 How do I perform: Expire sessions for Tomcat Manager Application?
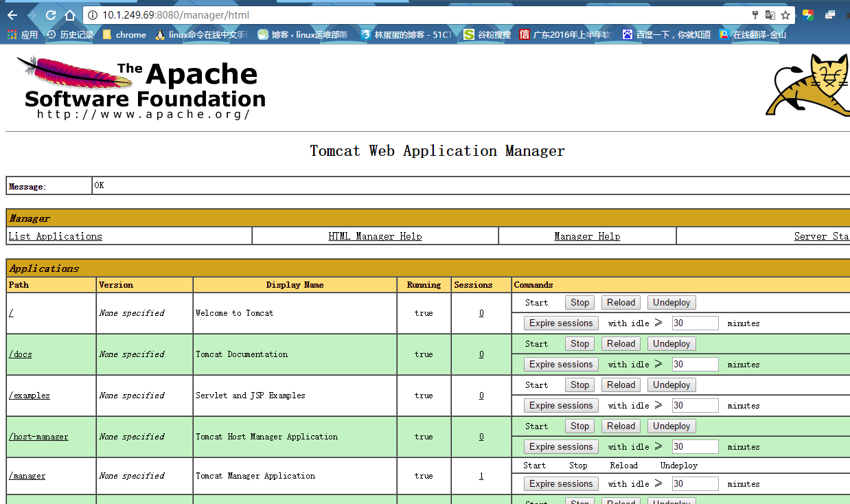[561, 484]
